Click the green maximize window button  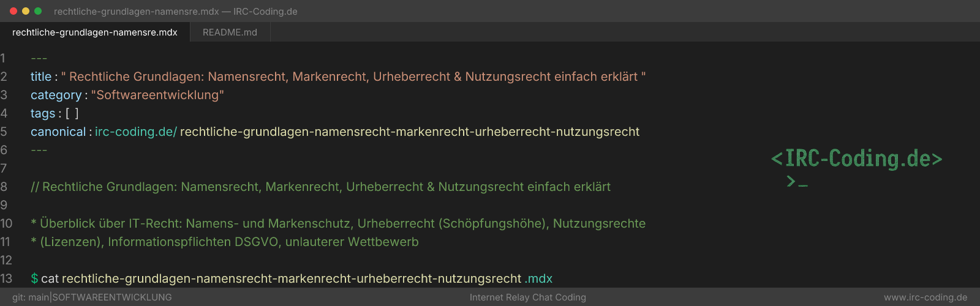click(x=38, y=11)
